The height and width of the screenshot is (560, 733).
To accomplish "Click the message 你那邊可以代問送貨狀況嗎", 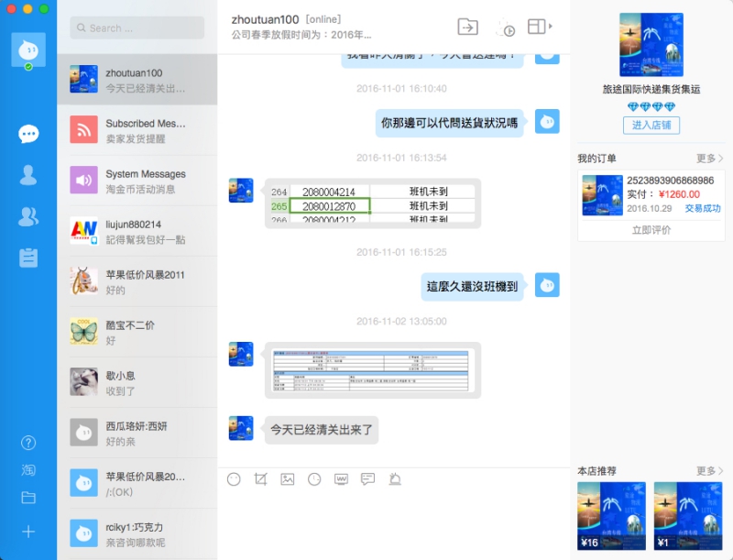I will [x=449, y=123].
